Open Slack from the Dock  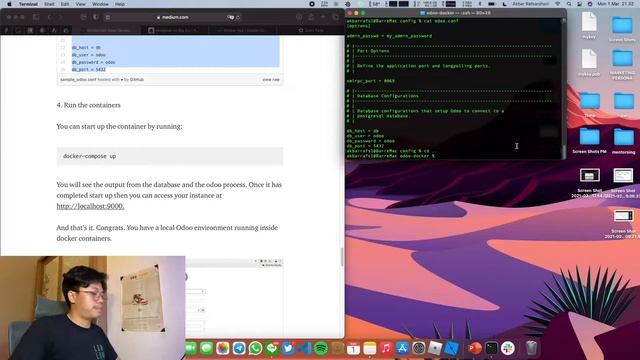point(508,348)
